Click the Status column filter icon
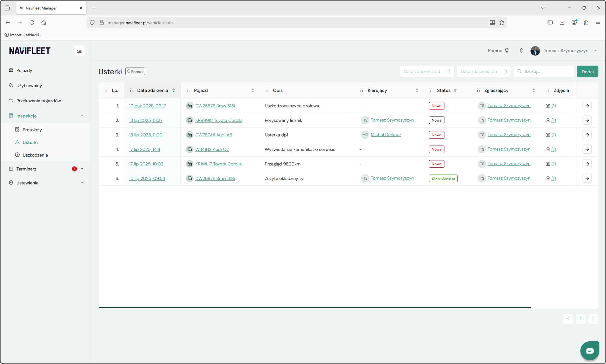 pos(455,90)
